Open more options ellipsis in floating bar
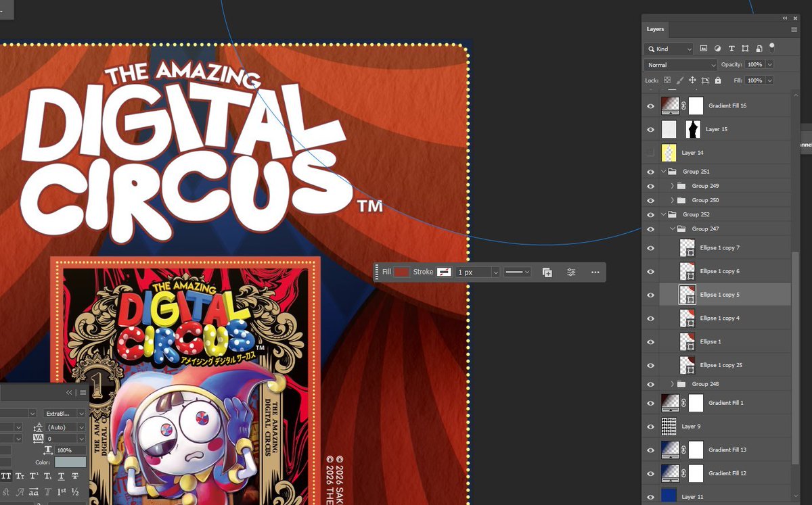The width and height of the screenshot is (812, 505). 595,272
